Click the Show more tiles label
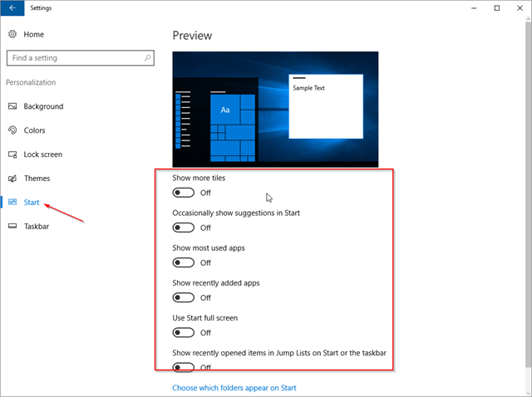532x397 pixels. point(199,178)
